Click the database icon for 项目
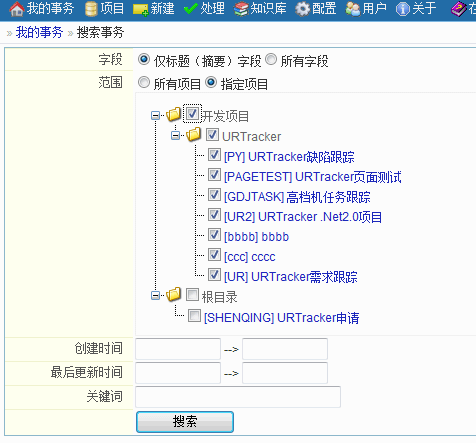 coord(91,9)
